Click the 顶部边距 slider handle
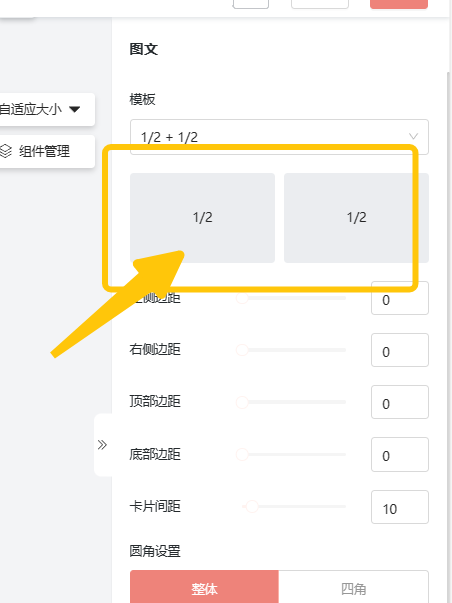The height and width of the screenshot is (603, 452). pos(242,402)
